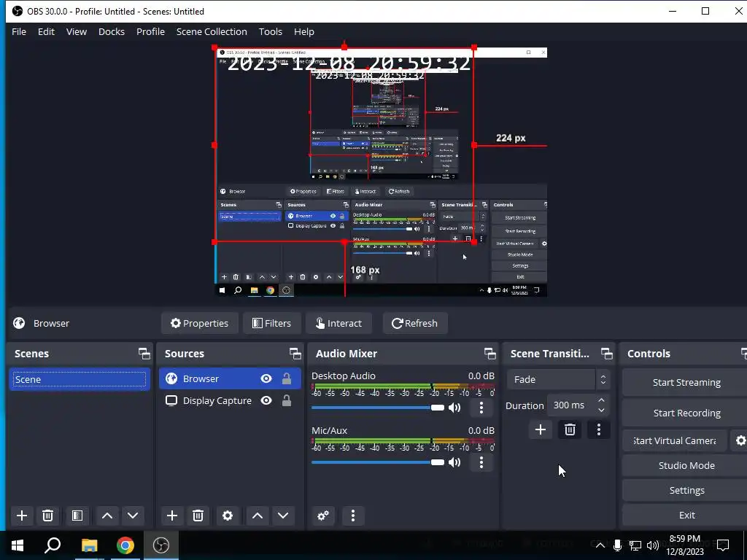
Task: Open Properties for Browser source
Action: click(200, 323)
